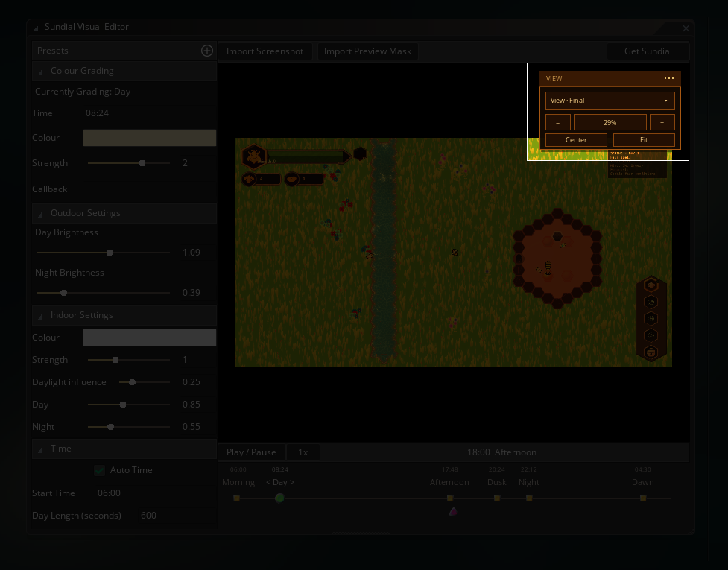The image size is (728, 570).
Task: Collapse the Outdoor Settings section
Action: [40, 214]
